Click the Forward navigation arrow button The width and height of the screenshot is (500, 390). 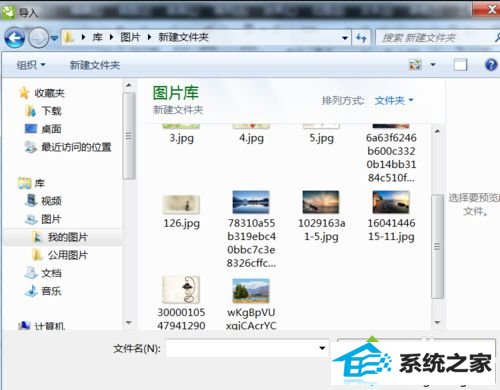coord(38,38)
